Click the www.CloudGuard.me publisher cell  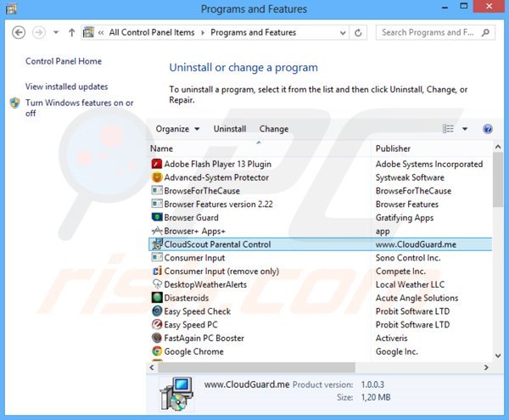416,244
